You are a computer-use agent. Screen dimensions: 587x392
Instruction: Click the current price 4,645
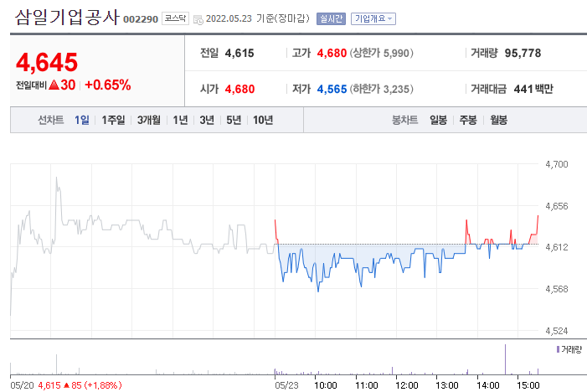(47, 62)
